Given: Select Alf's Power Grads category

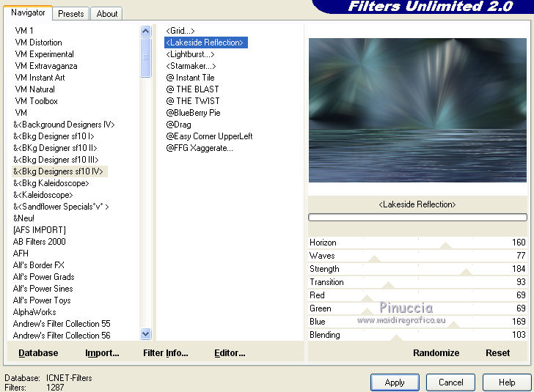Looking at the screenshot, I should click(43, 277).
